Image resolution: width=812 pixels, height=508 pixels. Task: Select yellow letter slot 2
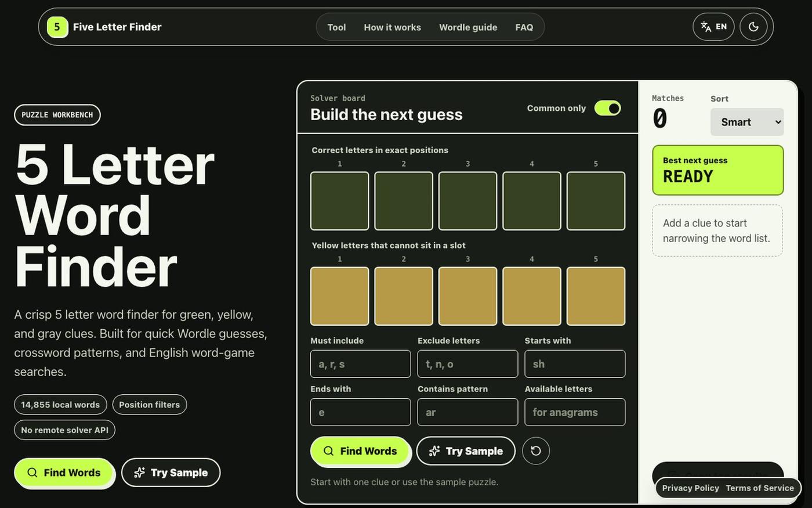[404, 296]
